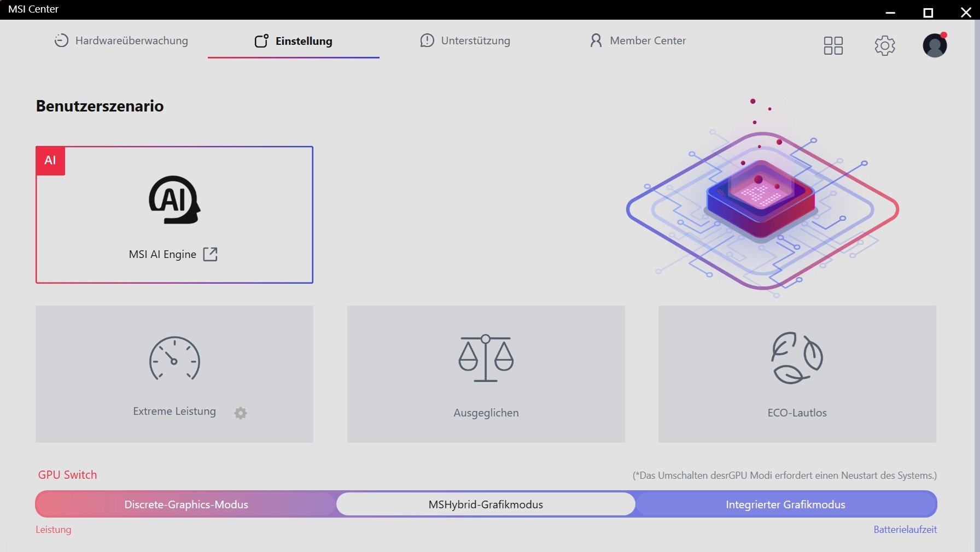The height and width of the screenshot is (552, 980).
Task: Open settings via the gear icon
Action: [x=885, y=46]
